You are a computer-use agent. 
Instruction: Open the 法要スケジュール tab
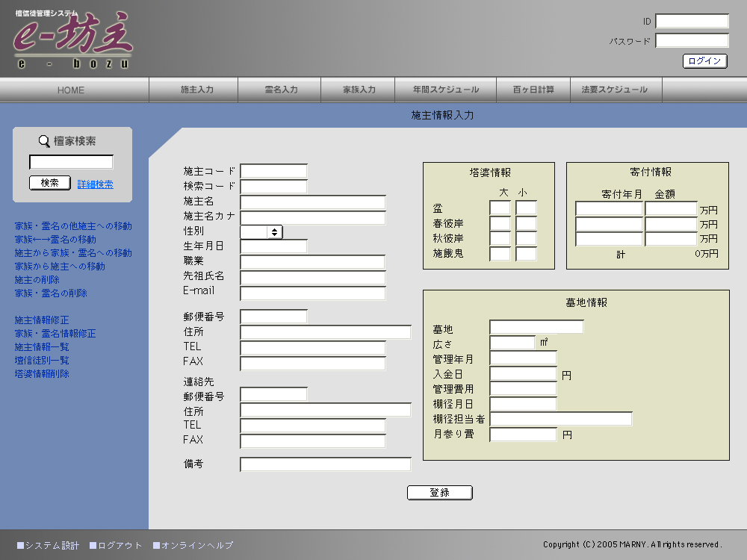615,90
